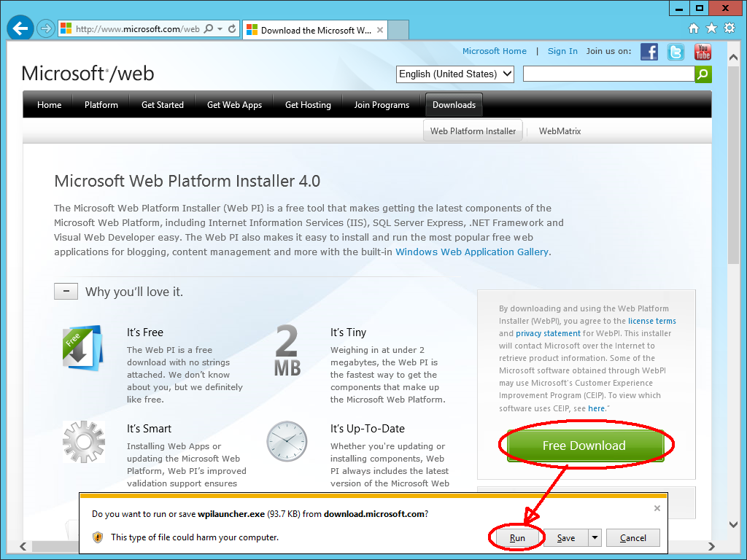Image resolution: width=747 pixels, height=560 pixels.
Task: Select the WebMatrix sub-tab
Action: [560, 131]
